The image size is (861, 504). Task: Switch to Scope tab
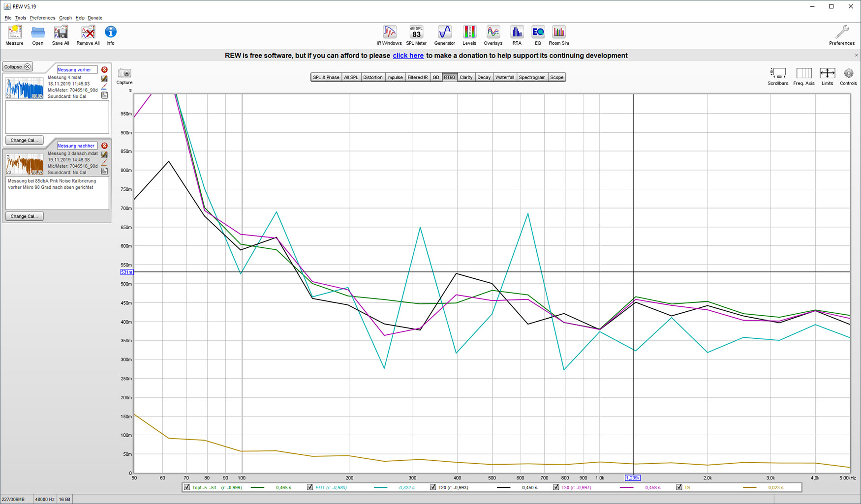click(557, 77)
